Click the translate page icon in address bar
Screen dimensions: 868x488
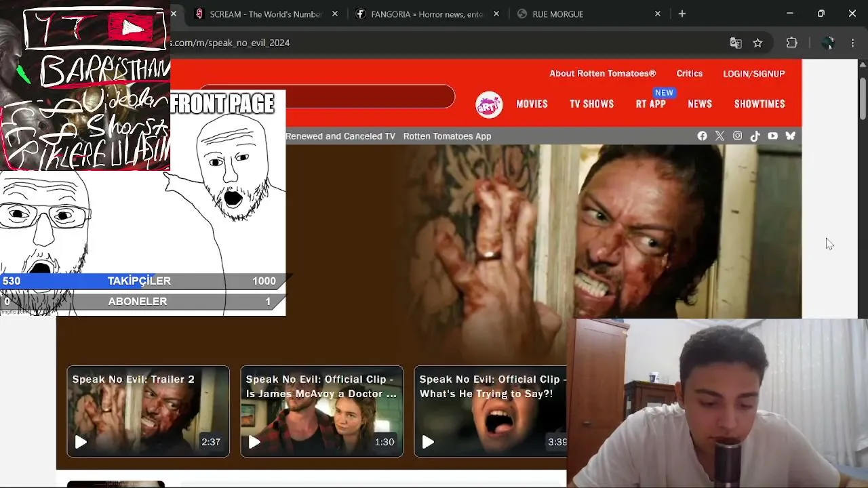736,43
